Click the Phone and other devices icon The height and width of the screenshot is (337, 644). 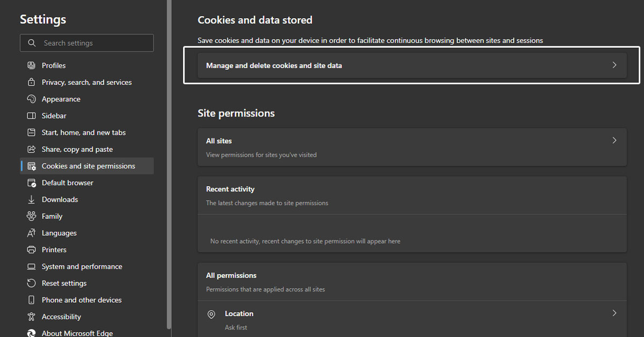[31, 300]
